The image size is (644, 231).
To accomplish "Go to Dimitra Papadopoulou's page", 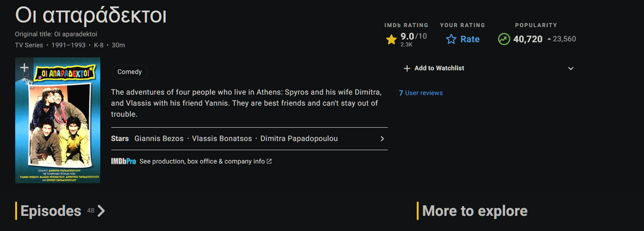I will click(x=299, y=139).
